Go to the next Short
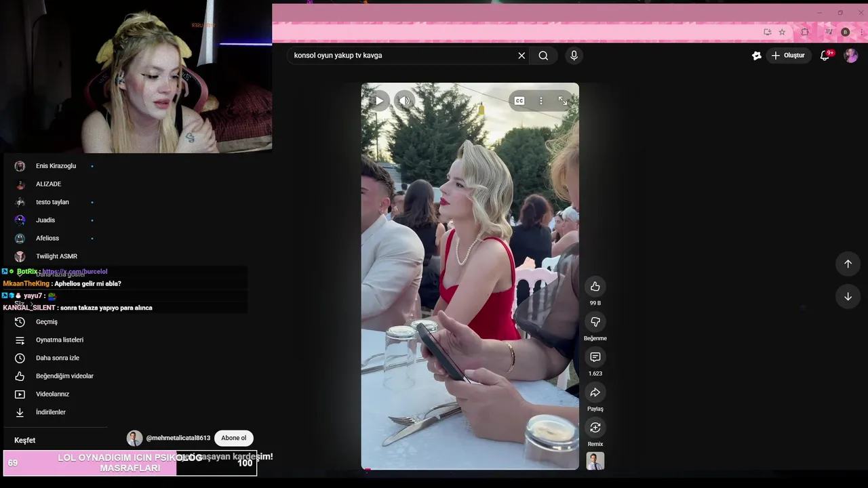The width and height of the screenshot is (868, 488). pyautogui.click(x=848, y=296)
